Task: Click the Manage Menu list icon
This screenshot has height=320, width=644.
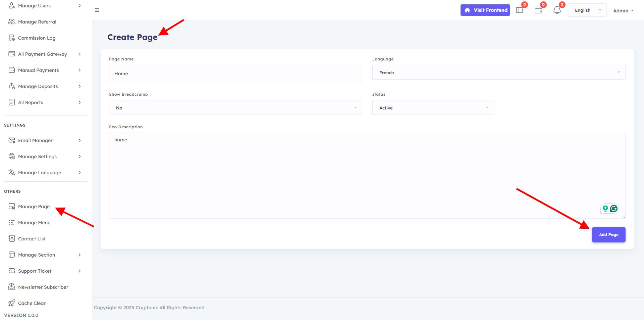Action: pos(12,223)
